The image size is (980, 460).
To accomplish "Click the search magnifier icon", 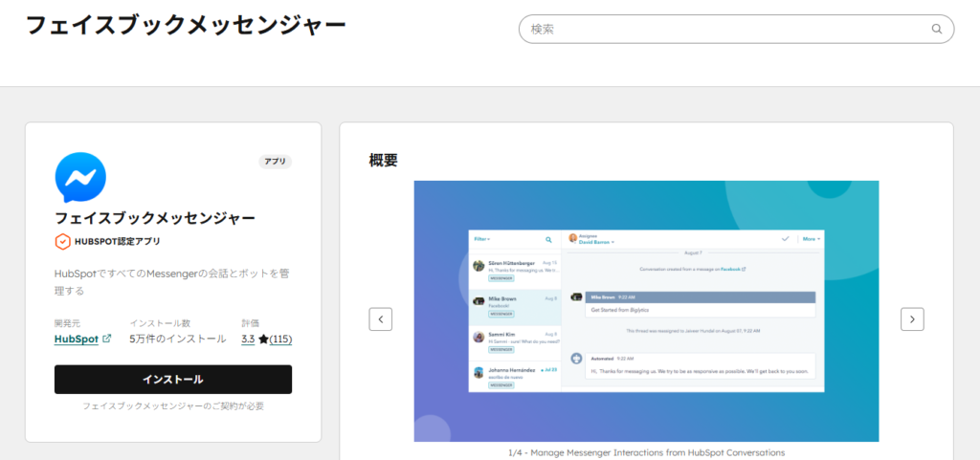I will click(x=936, y=29).
